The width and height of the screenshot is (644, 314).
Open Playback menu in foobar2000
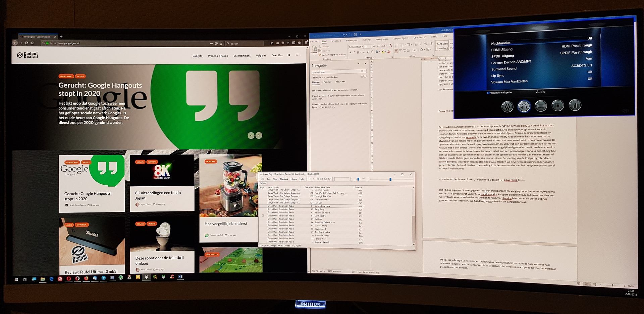(x=284, y=179)
